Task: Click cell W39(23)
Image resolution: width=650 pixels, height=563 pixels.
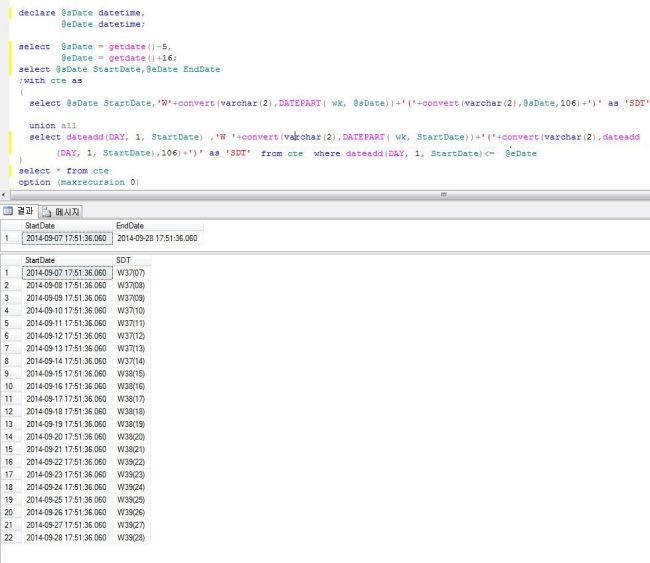Action: (x=132, y=474)
